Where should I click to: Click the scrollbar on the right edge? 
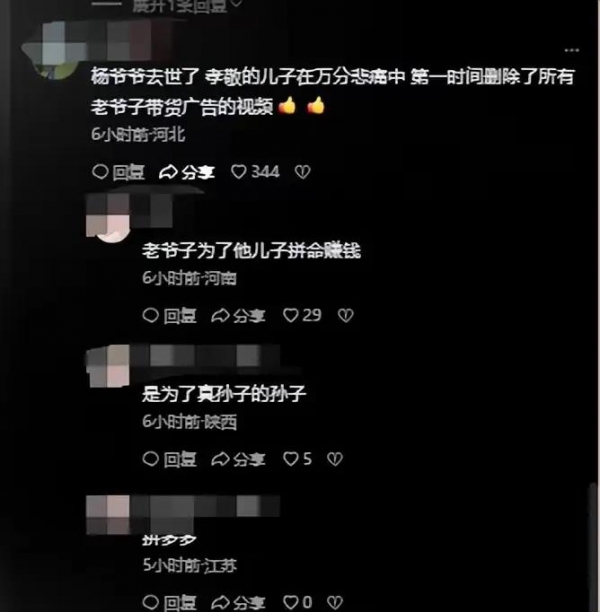594,546
